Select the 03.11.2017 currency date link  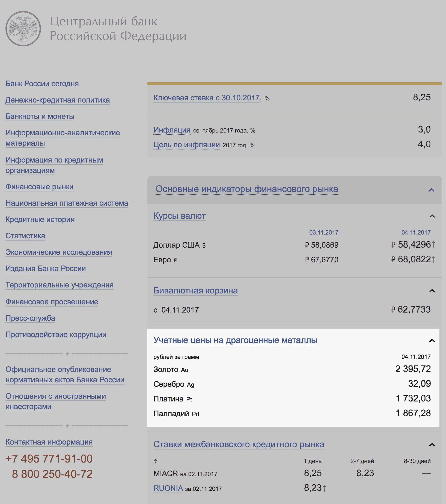(x=323, y=233)
